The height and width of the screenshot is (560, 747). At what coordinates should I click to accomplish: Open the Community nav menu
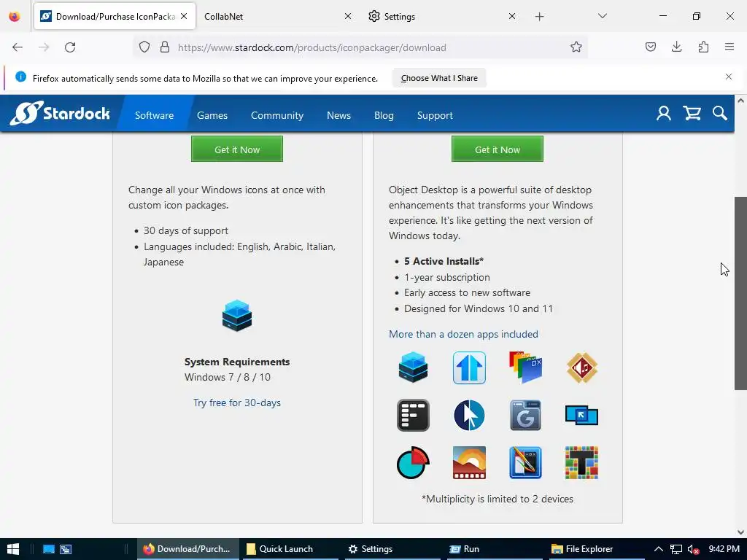[276, 115]
